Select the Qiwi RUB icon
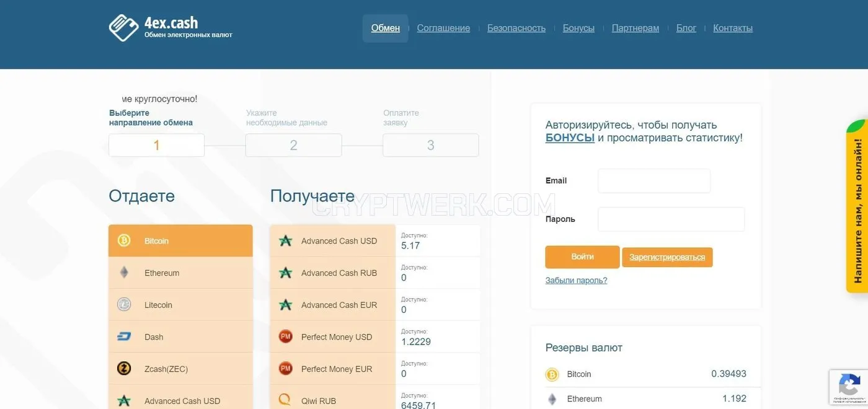Viewport: 868px width, 409px height. [x=285, y=401]
